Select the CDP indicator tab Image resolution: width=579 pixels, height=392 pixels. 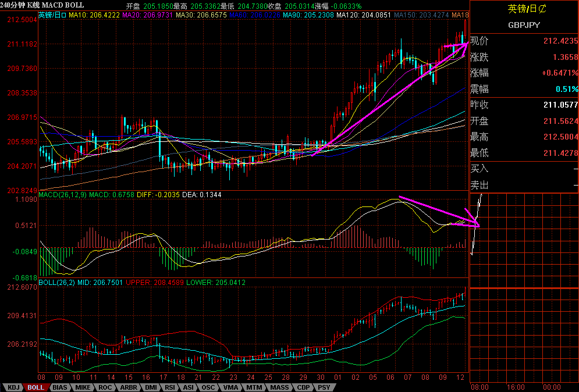(304, 387)
